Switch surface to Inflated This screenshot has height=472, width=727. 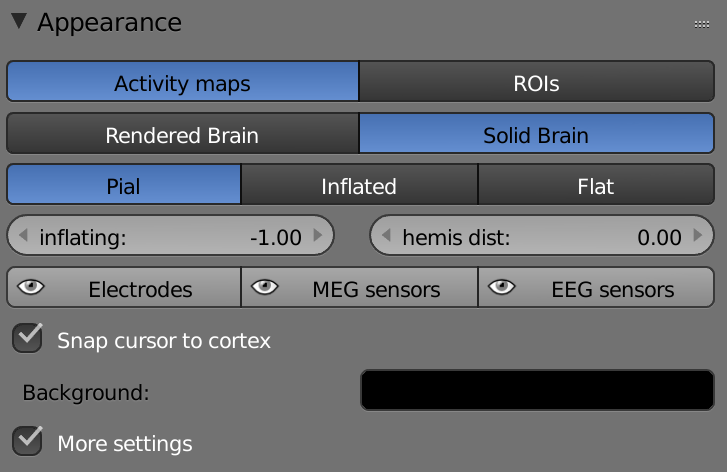[x=359, y=184]
